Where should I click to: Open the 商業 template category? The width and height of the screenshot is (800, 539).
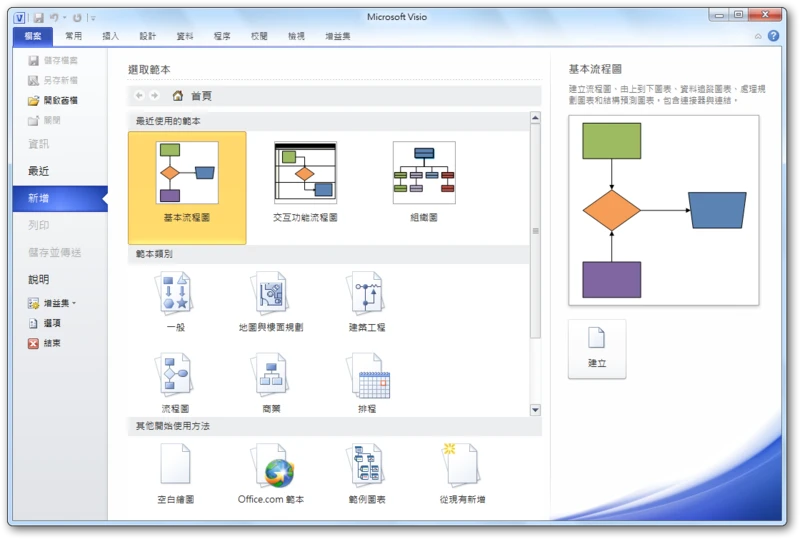(x=271, y=383)
